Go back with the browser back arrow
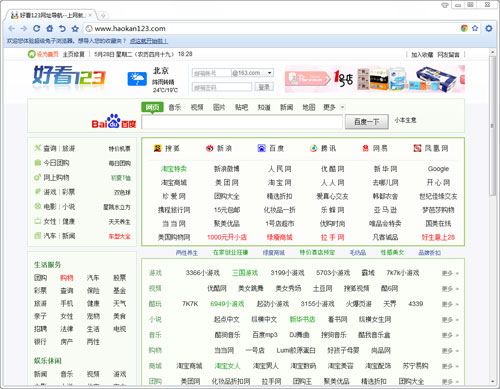500x389 pixels. [x=12, y=29]
